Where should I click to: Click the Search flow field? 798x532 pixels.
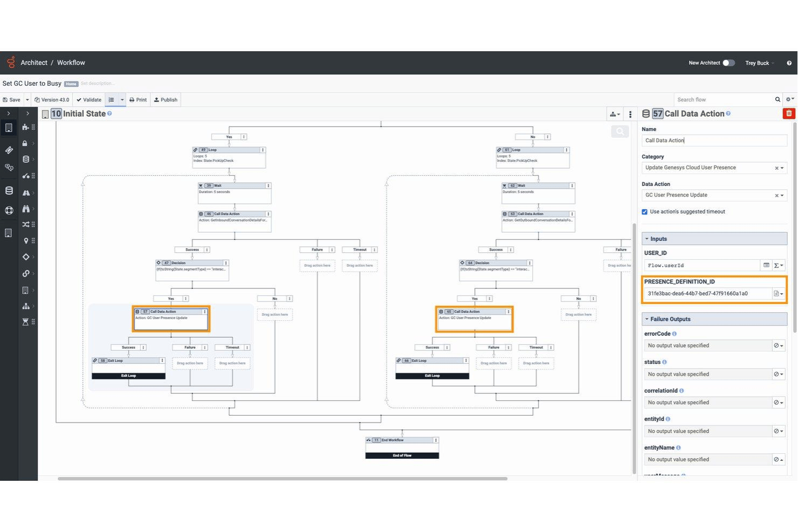point(724,100)
